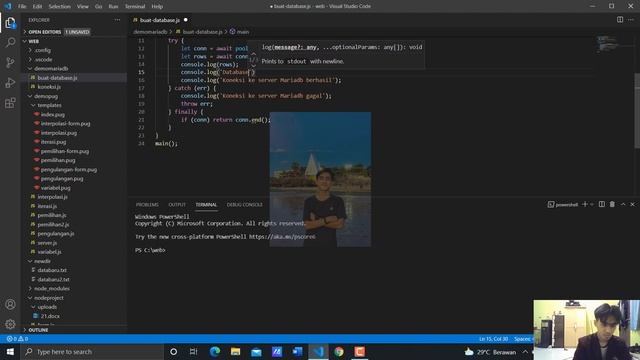The image size is (640, 360).
Task: Open Google Chrome from the taskbar
Action: pos(339,351)
